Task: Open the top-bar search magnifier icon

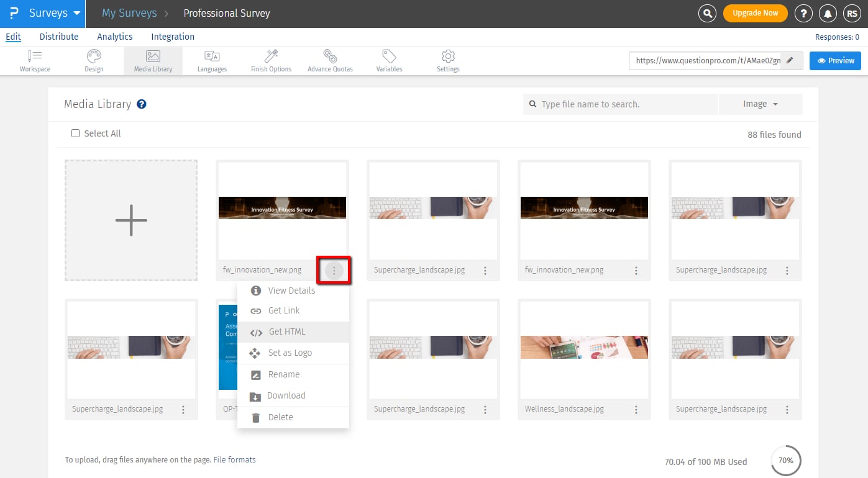Action: click(707, 13)
